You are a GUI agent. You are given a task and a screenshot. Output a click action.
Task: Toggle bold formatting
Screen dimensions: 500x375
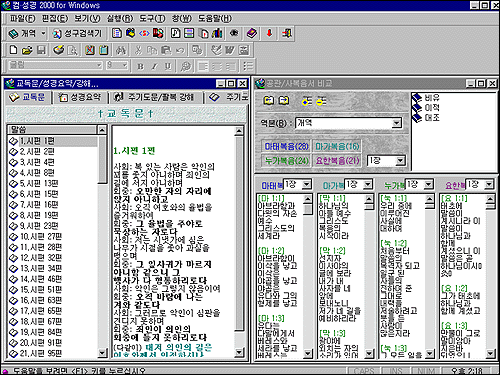140,66
